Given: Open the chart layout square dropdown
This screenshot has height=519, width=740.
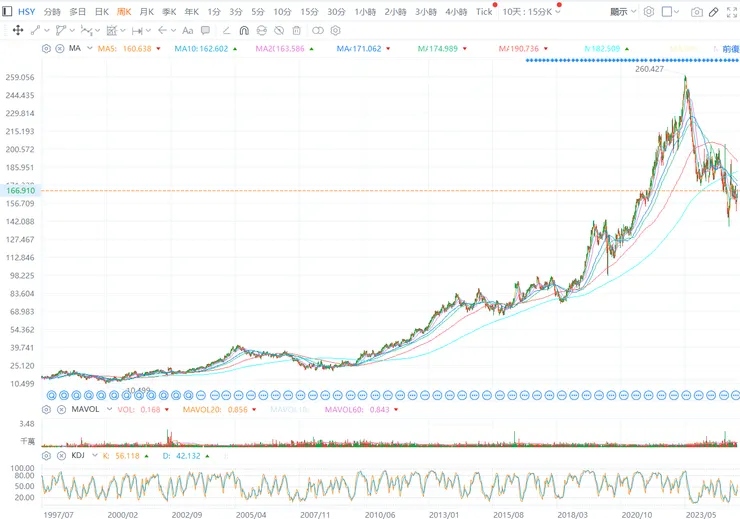Looking at the screenshot, I should tap(671, 11).
